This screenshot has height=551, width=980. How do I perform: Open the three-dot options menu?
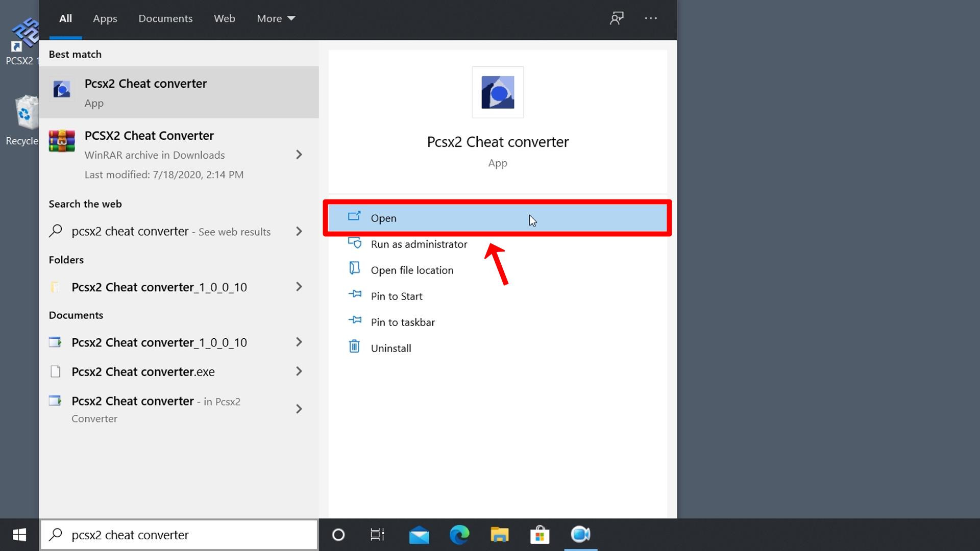[x=651, y=18]
